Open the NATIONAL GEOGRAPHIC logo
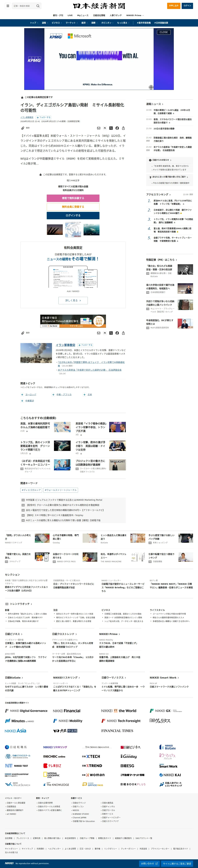 click(52, 775)
